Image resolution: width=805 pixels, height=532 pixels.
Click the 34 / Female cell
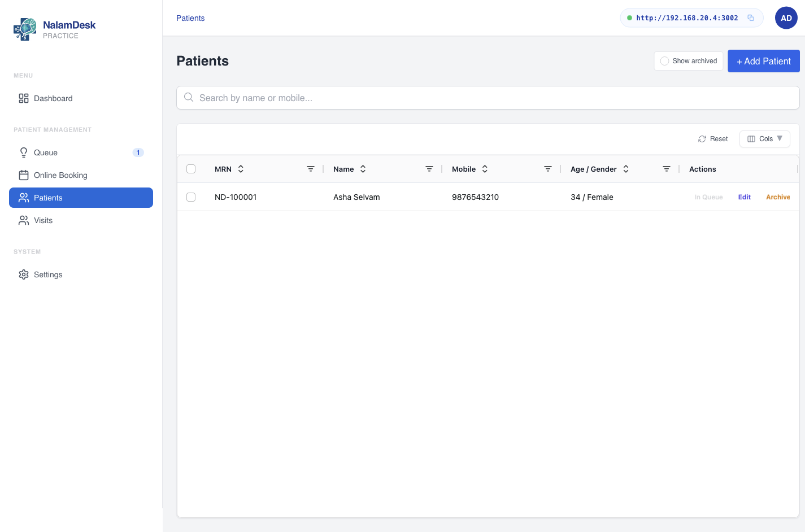(x=592, y=197)
